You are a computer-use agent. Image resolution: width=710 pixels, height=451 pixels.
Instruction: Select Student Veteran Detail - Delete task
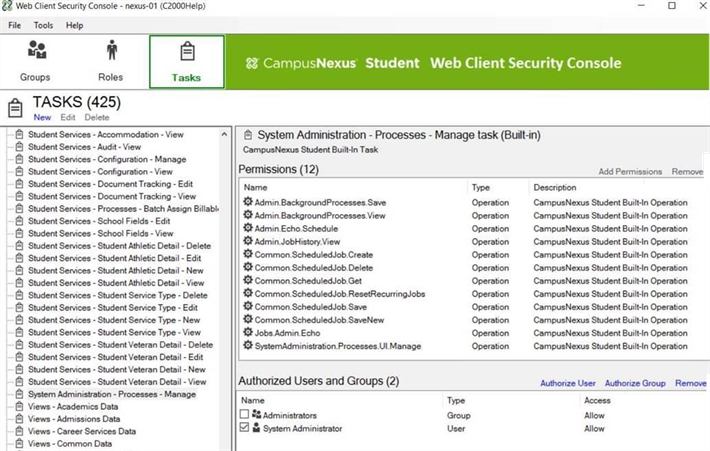[x=120, y=345]
